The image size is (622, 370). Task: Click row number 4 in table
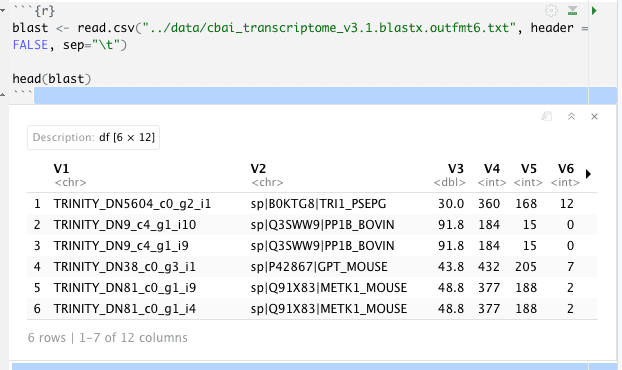click(37, 267)
